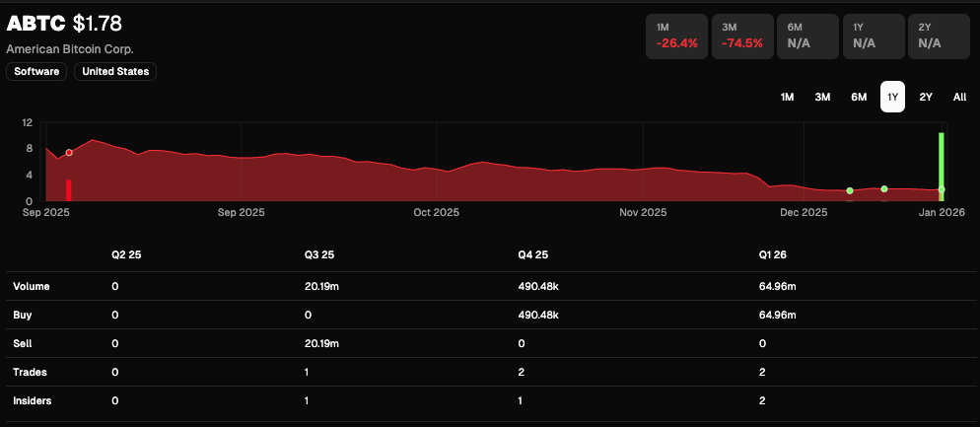Click the $1.78 price
The height and width of the screenshot is (427, 980).
point(97,24)
